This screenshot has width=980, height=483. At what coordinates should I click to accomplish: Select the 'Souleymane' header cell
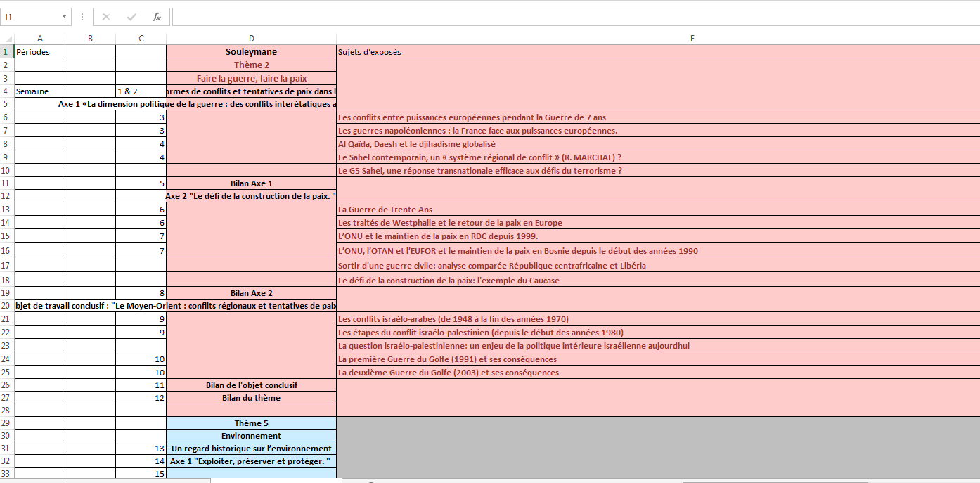252,52
